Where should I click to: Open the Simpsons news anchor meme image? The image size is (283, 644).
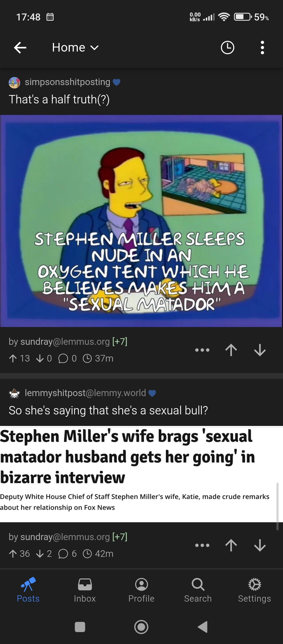pyautogui.click(x=141, y=221)
